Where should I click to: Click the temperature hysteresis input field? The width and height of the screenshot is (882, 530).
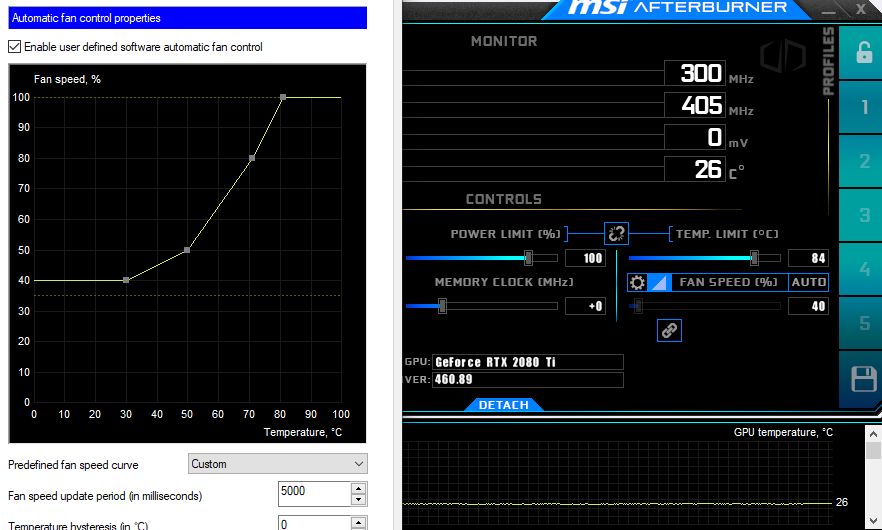tap(314, 523)
